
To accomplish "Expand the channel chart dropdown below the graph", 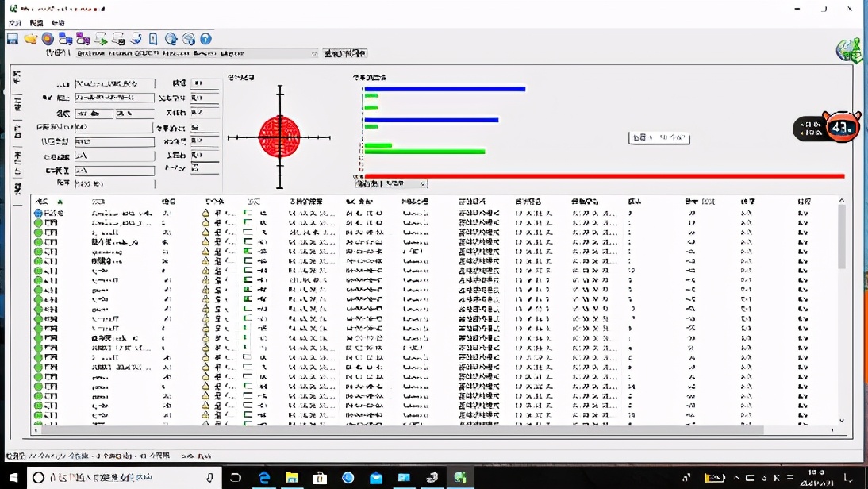I will pyautogui.click(x=422, y=184).
